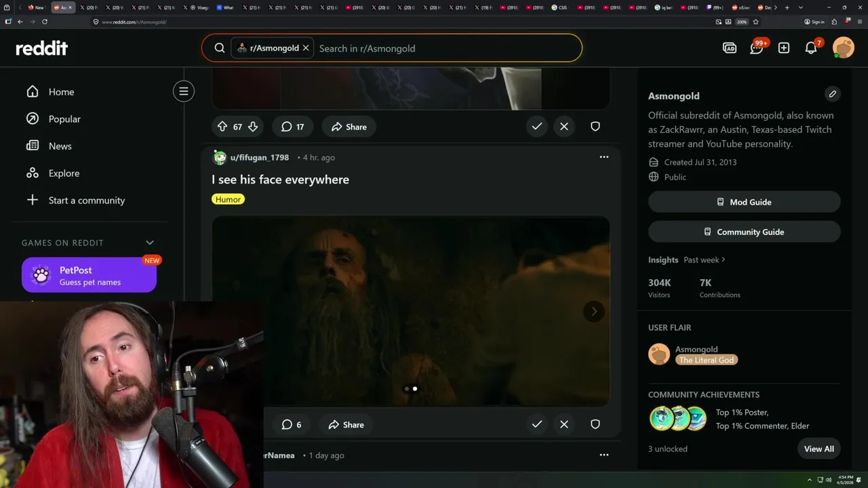This screenshot has height=488, width=868.
Task: Collapse the Games on Reddit section
Action: [150, 243]
